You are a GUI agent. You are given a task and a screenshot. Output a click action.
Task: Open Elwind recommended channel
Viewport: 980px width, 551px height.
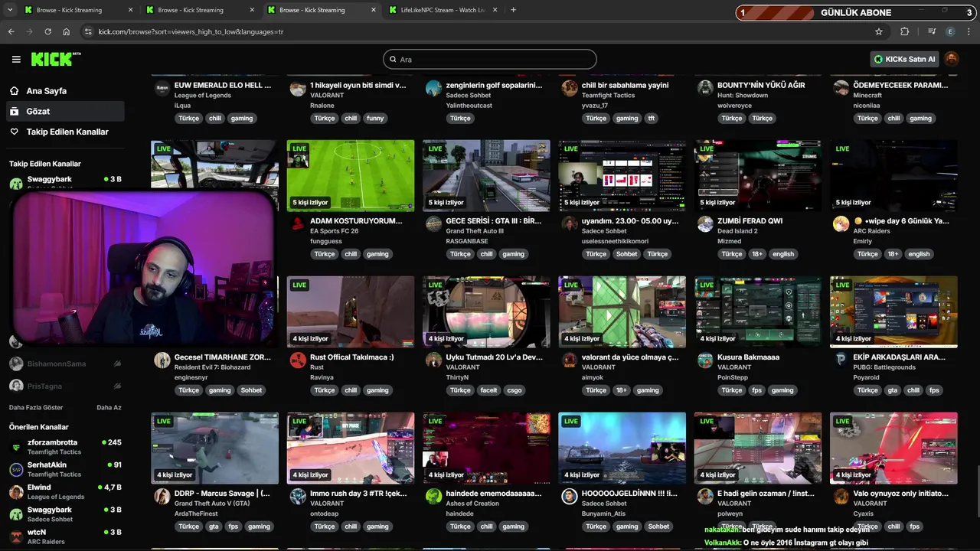point(65,491)
